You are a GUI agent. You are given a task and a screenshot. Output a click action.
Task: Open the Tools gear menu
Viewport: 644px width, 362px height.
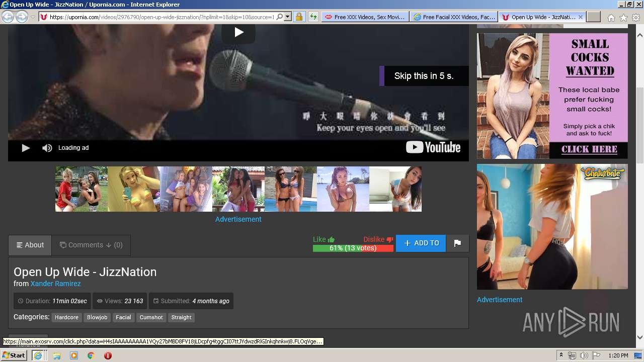[x=635, y=18]
